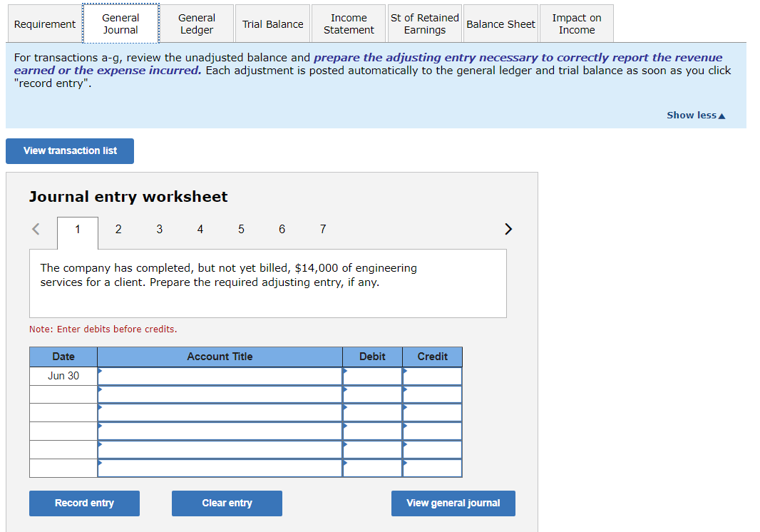This screenshot has height=532, width=760.
Task: Select worksheet entry 5
Action: (241, 230)
